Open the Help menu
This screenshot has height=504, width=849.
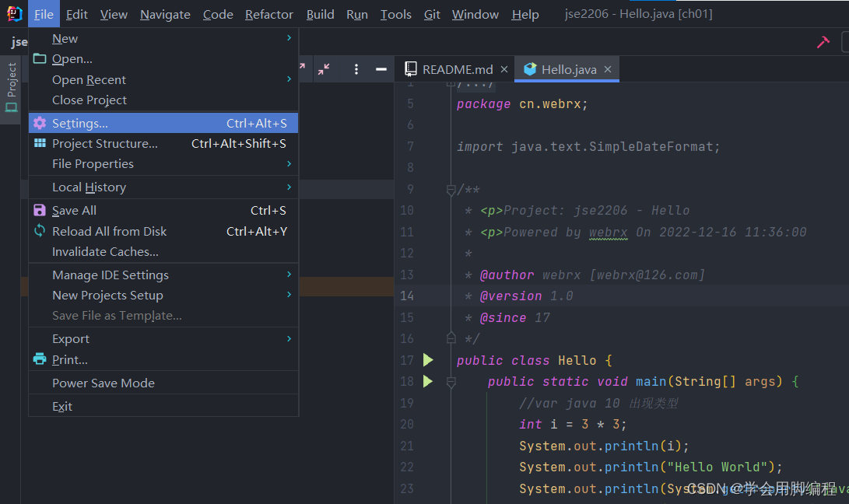pos(525,15)
